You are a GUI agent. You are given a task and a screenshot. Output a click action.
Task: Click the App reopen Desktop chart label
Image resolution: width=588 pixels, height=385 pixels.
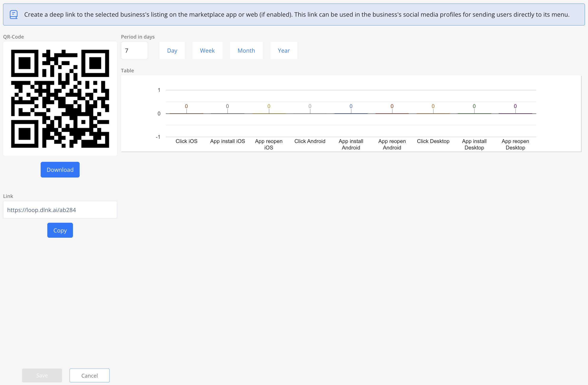coord(515,144)
